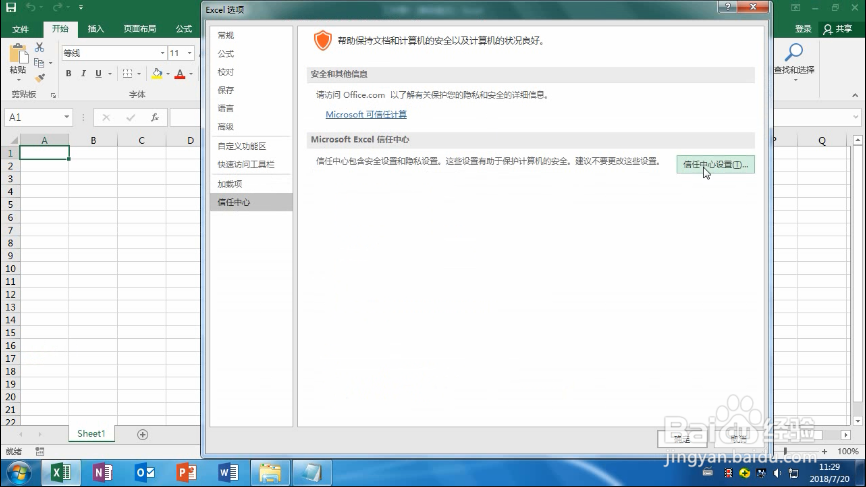Click the Undo arrow in title bar
The image size is (866, 487).
(x=31, y=7)
